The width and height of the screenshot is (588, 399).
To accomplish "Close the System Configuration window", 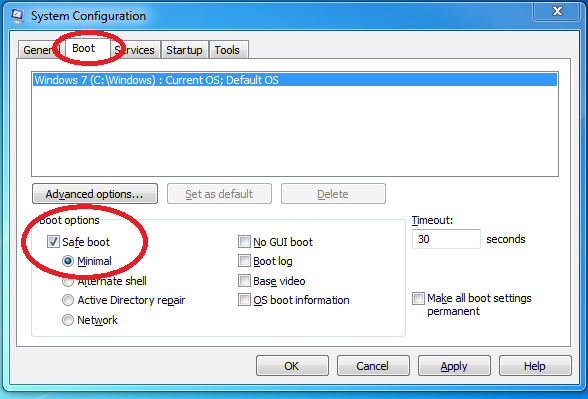I will pos(557,11).
